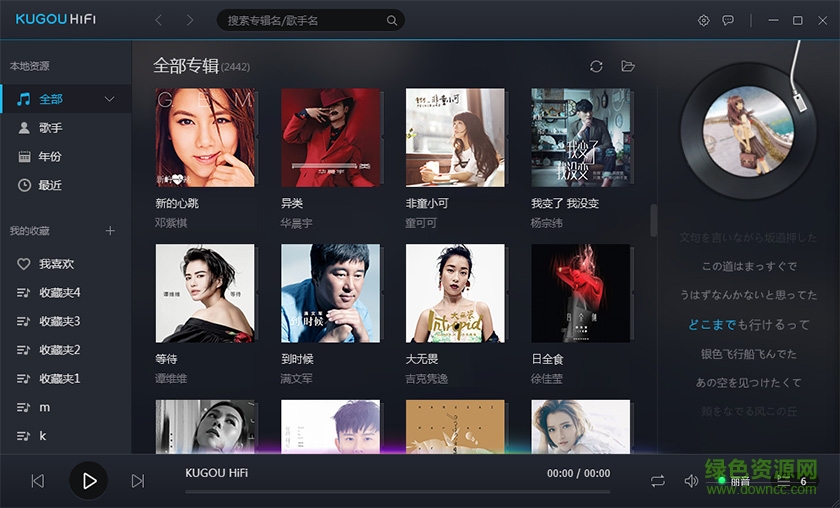Open the 新的心跳 album cover
The width and height of the screenshot is (840, 508).
[205, 138]
